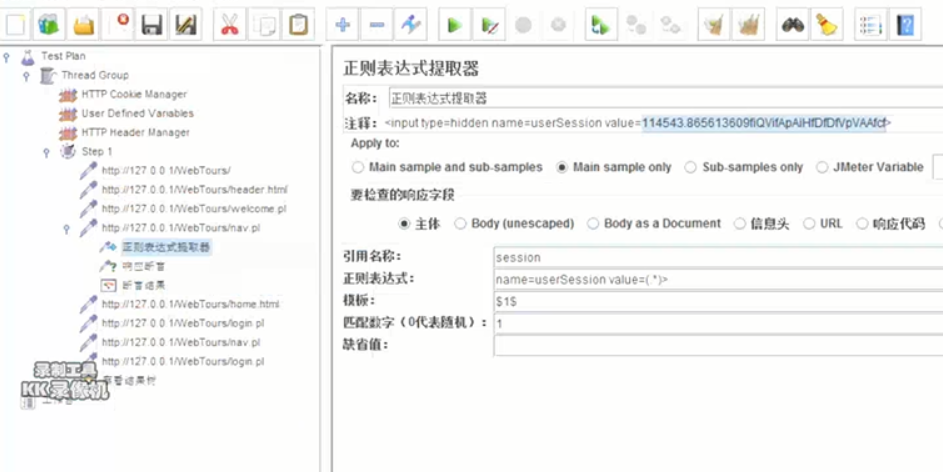Click Remote stop all icon

point(636,25)
